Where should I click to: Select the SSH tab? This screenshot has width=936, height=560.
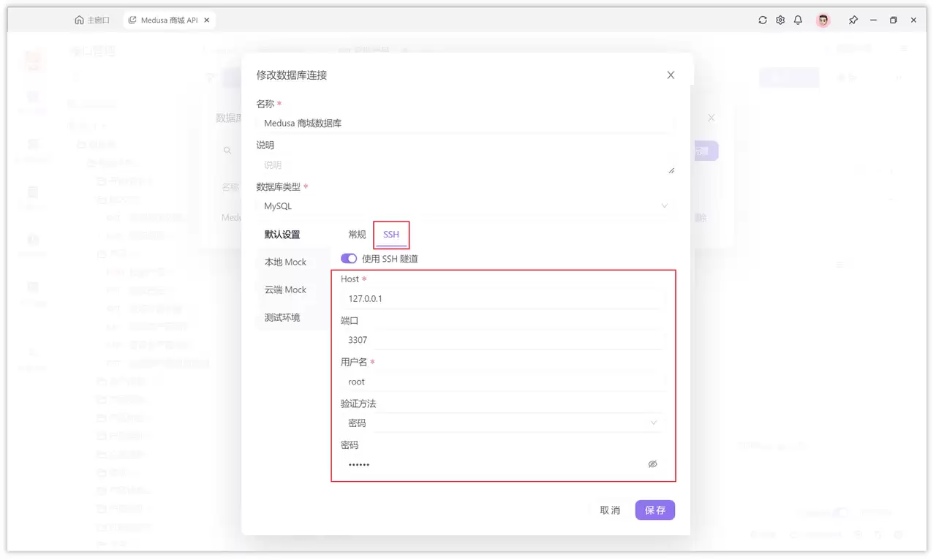(x=391, y=235)
